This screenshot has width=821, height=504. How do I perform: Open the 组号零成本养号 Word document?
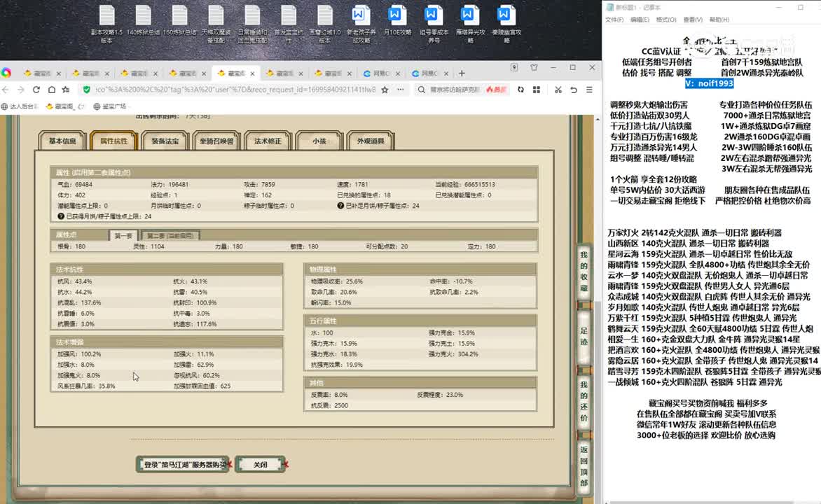point(434,24)
